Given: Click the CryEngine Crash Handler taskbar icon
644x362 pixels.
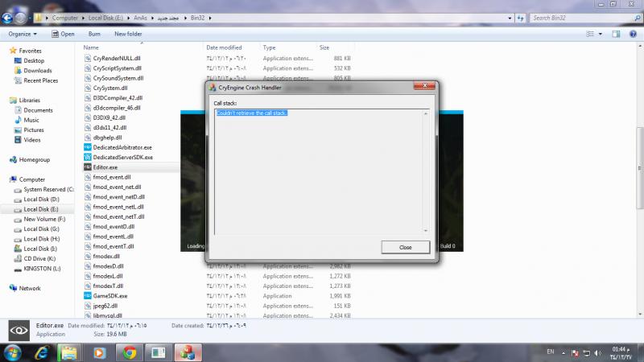Looking at the screenshot, I should (188, 352).
